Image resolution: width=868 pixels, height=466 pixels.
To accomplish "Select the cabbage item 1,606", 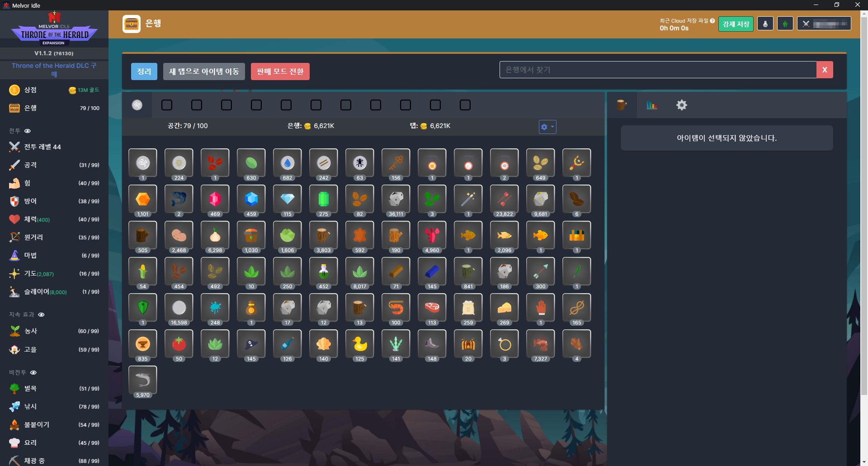I will pos(288,235).
